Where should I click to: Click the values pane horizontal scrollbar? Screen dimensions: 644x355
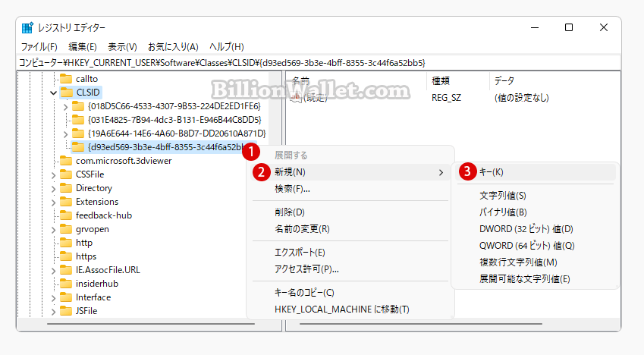(x=421, y=324)
